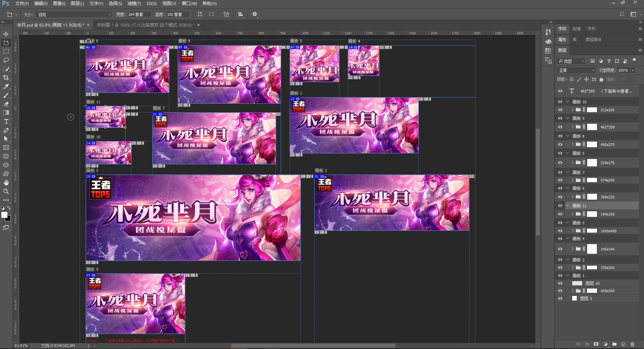Open the align layers icon in options bar
Image resolution: width=644 pixels, height=349 pixels.
[x=240, y=14]
